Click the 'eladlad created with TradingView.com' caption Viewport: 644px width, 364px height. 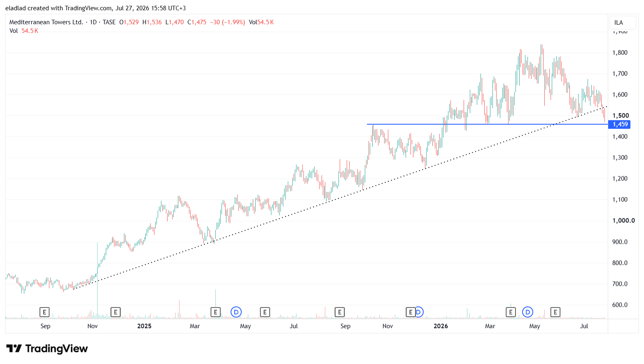(58, 8)
